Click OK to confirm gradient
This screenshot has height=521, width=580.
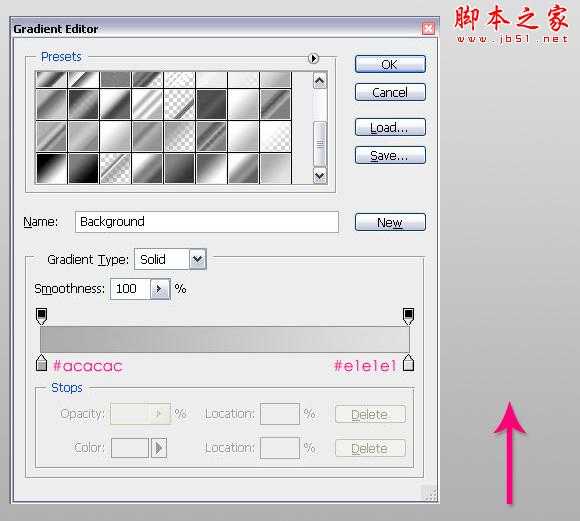tap(390, 64)
